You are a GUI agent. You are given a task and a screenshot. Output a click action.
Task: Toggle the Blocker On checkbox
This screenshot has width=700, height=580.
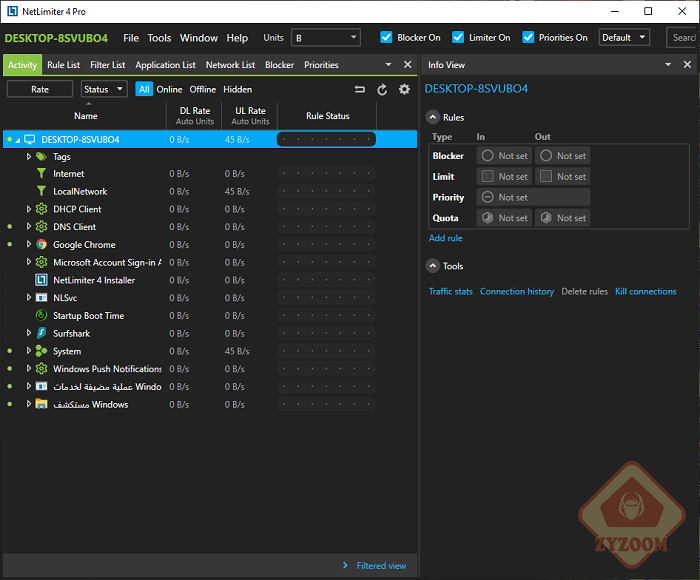[386, 37]
